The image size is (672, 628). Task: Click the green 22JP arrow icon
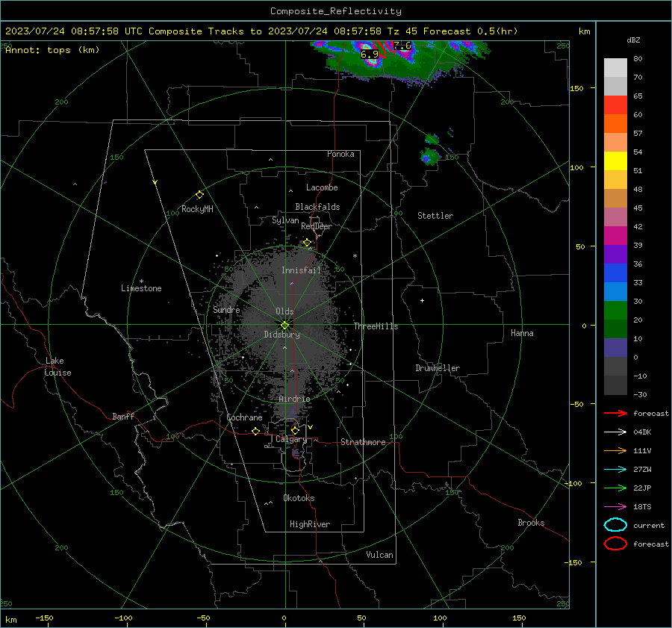(615, 488)
